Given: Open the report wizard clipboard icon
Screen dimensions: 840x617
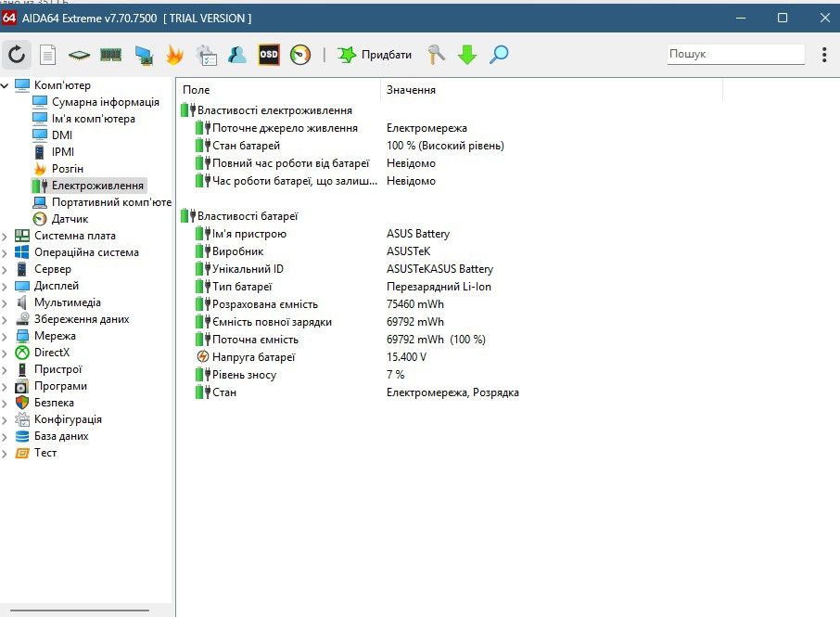Looking at the screenshot, I should click(206, 56).
